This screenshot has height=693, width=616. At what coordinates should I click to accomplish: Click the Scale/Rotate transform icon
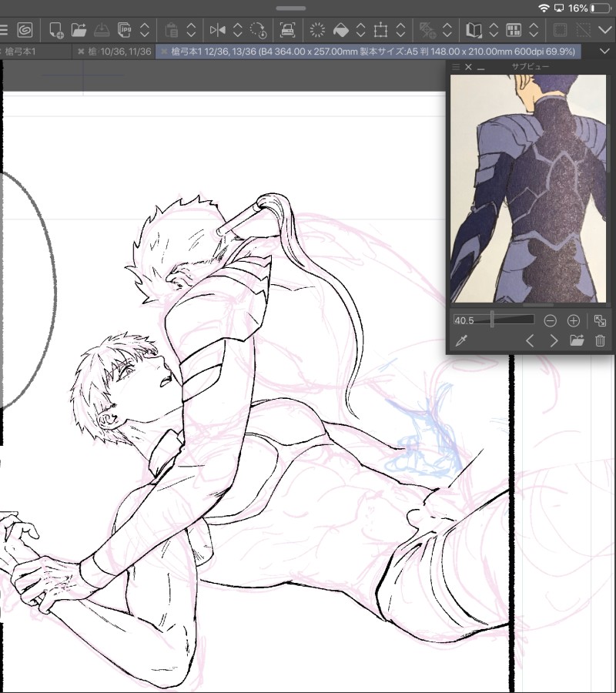click(380, 30)
